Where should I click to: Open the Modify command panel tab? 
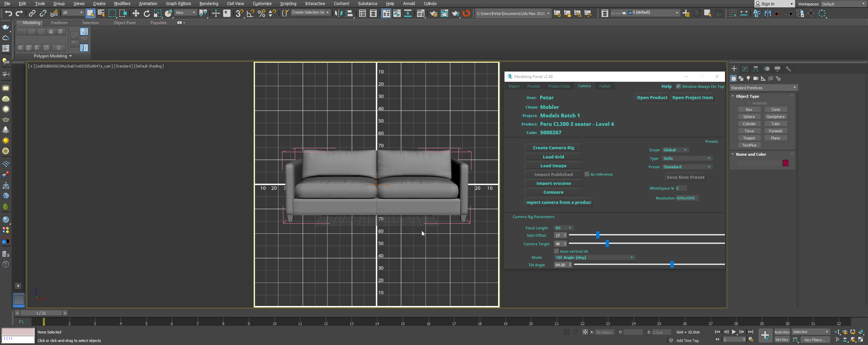(745, 69)
